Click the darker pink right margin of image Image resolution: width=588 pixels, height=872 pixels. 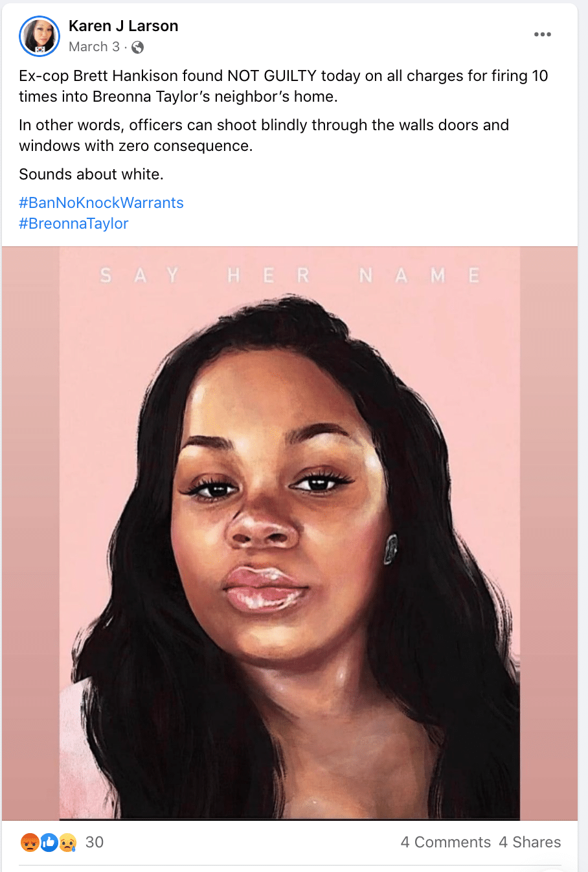[548, 533]
